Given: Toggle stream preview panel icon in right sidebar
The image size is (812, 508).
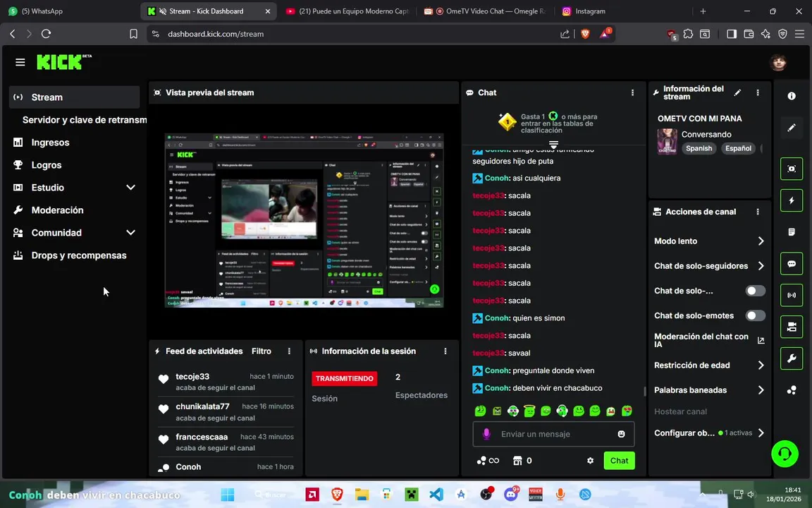Looking at the screenshot, I should click(x=792, y=169).
